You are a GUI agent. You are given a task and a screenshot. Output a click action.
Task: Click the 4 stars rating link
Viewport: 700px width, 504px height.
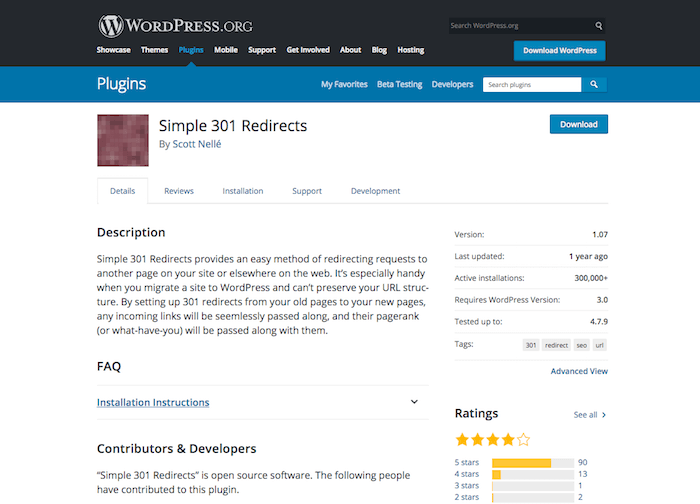(x=467, y=474)
